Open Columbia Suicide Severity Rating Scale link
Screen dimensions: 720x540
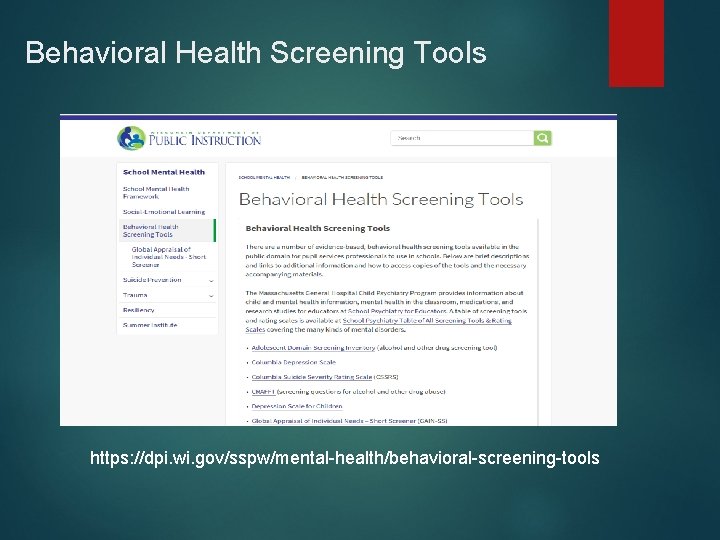point(312,377)
